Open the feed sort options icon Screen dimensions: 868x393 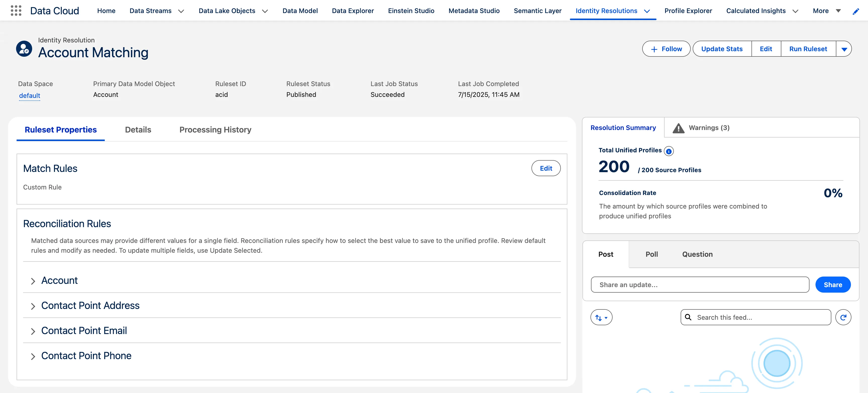tap(601, 317)
